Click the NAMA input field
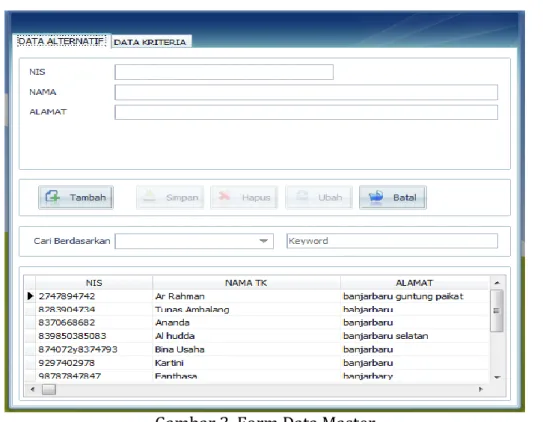 pos(306,92)
